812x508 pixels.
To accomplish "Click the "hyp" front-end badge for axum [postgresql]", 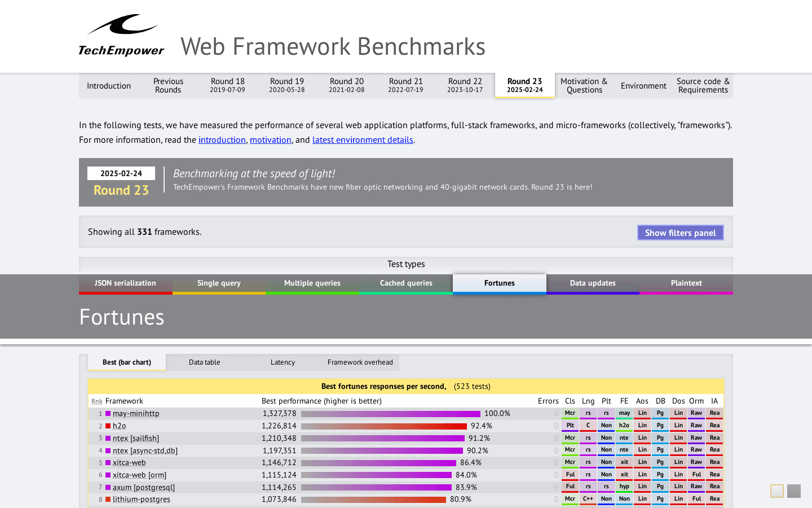I will pos(624,487).
